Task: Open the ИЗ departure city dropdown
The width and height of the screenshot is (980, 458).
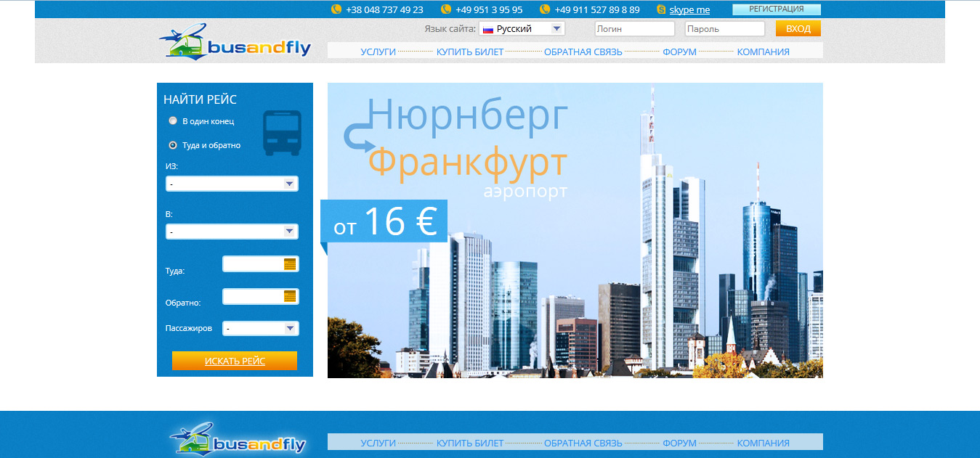Action: click(232, 184)
